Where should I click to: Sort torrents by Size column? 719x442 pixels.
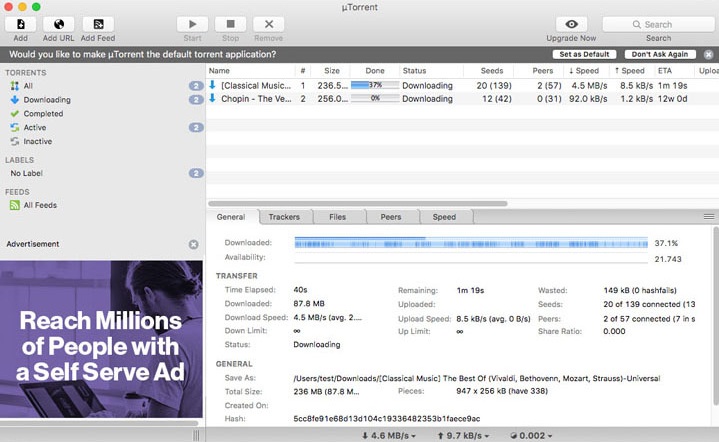click(331, 71)
